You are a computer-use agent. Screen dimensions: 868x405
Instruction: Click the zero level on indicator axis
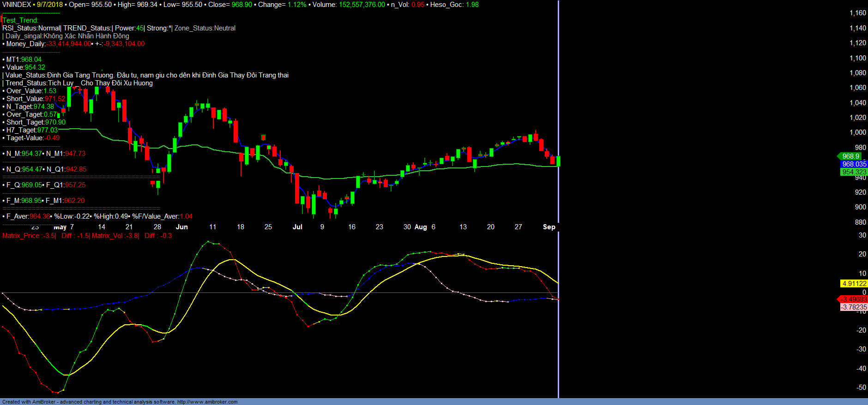click(864, 292)
